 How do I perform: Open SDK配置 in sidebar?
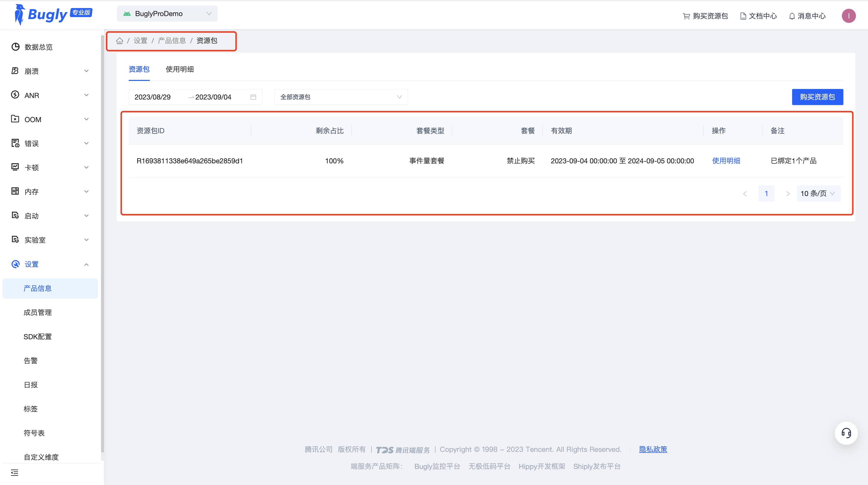point(37,337)
